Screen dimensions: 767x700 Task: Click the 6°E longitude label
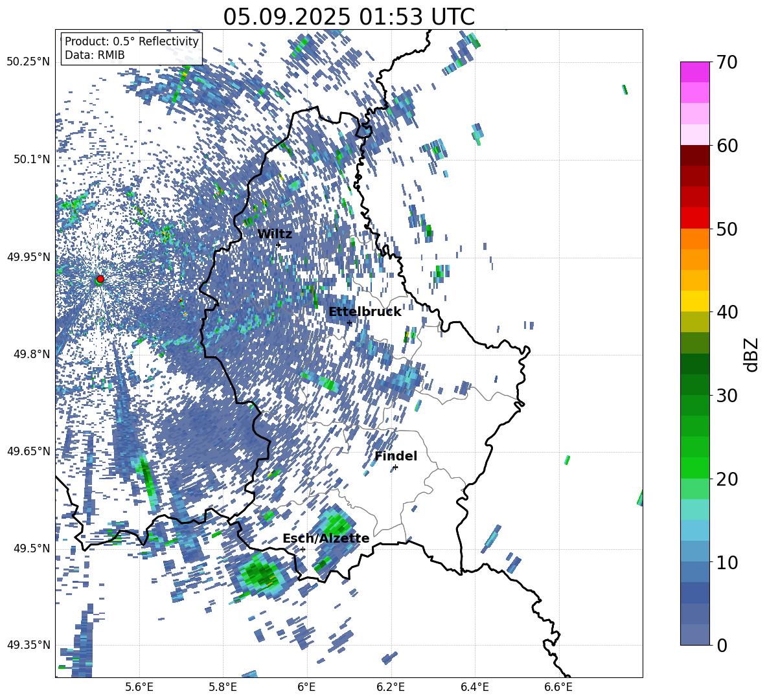point(306,688)
